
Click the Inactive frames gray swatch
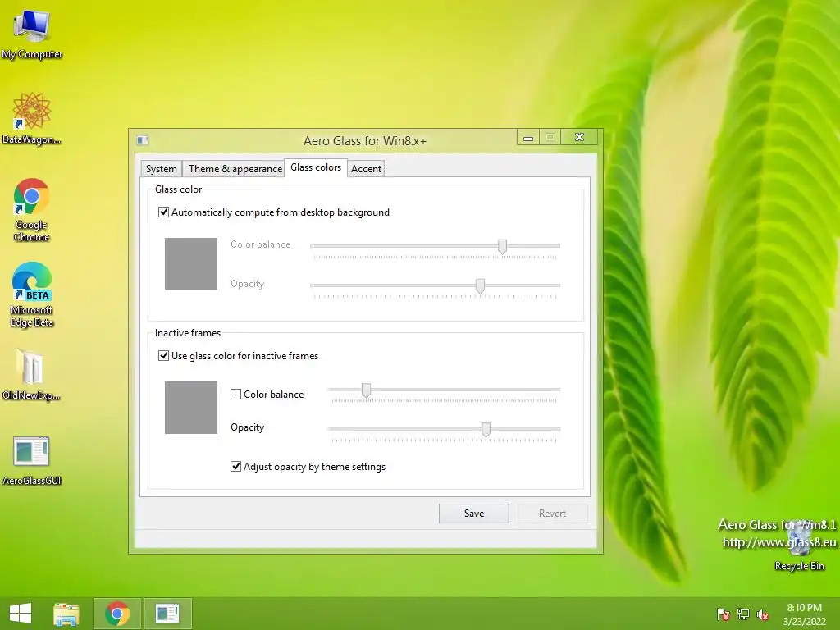(190, 408)
